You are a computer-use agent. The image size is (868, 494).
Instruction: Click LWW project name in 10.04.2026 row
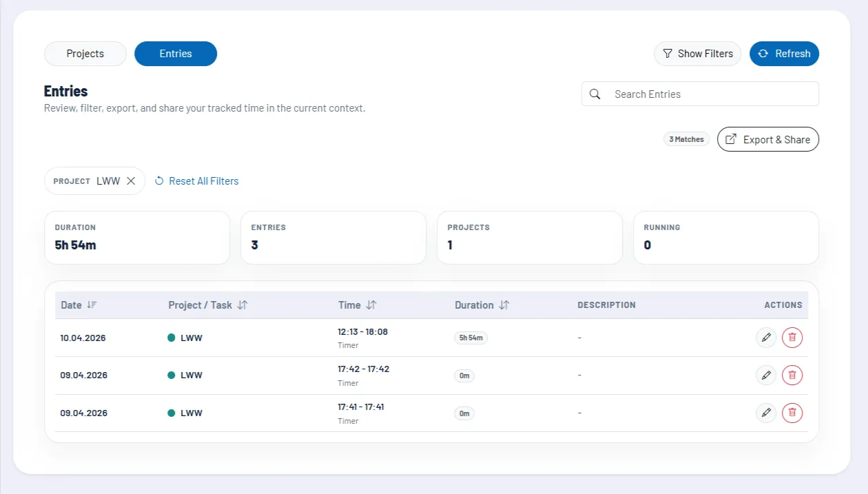tap(192, 338)
